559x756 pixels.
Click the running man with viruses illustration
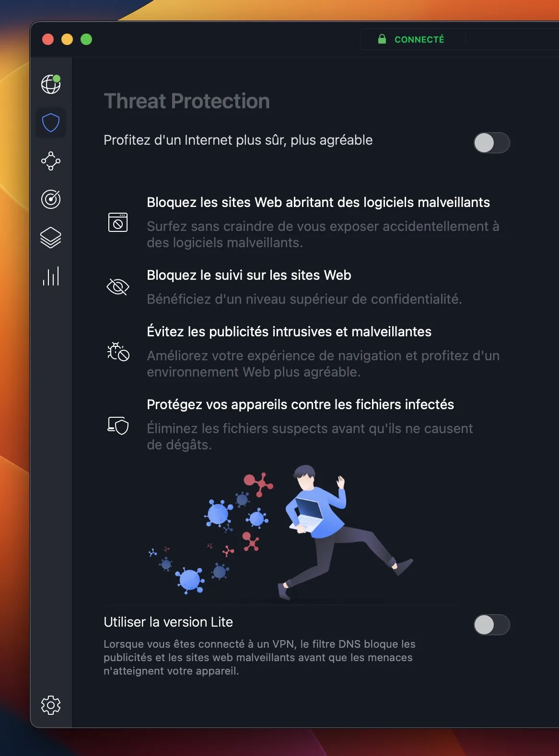click(x=281, y=532)
